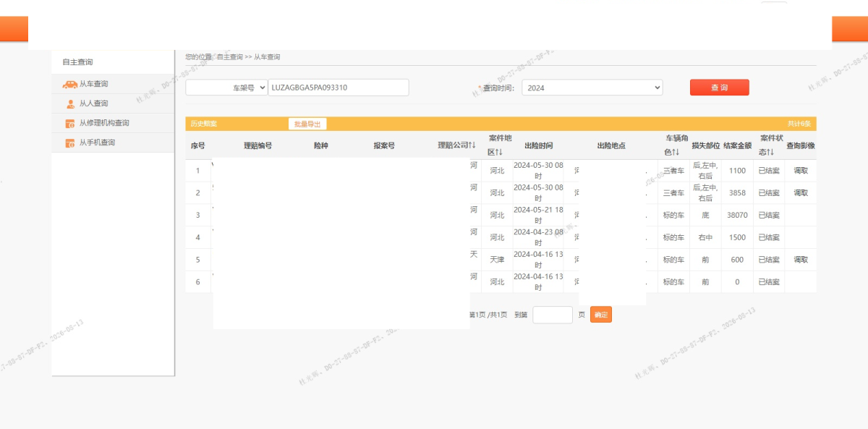This screenshot has width=868, height=429.
Task: Click 标的车 role in row 4
Action: pyautogui.click(x=673, y=238)
